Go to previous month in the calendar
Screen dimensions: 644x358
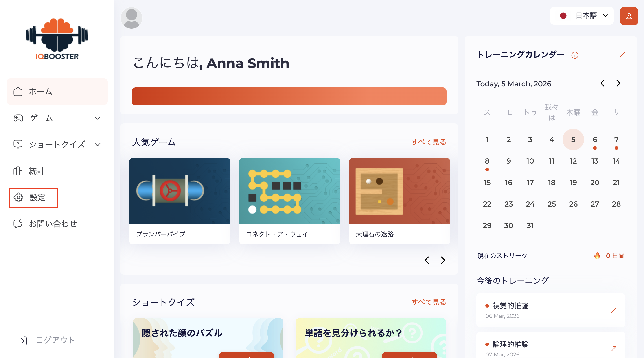click(602, 83)
